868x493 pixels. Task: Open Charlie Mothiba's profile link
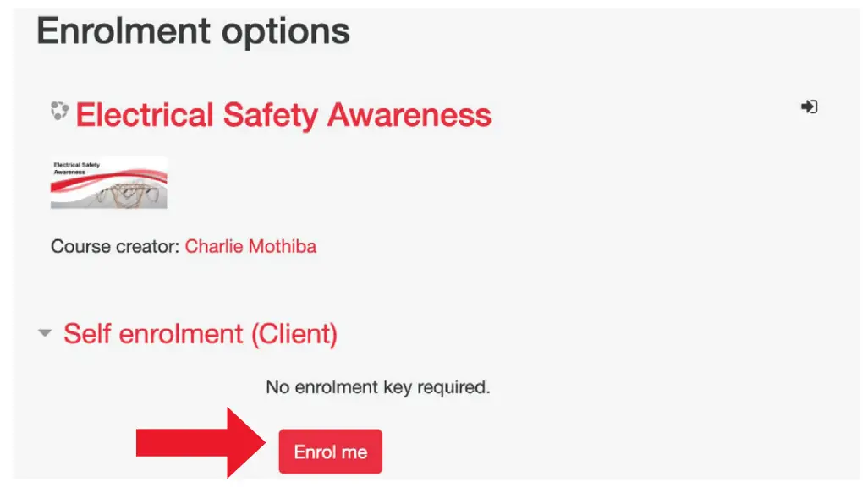point(250,247)
